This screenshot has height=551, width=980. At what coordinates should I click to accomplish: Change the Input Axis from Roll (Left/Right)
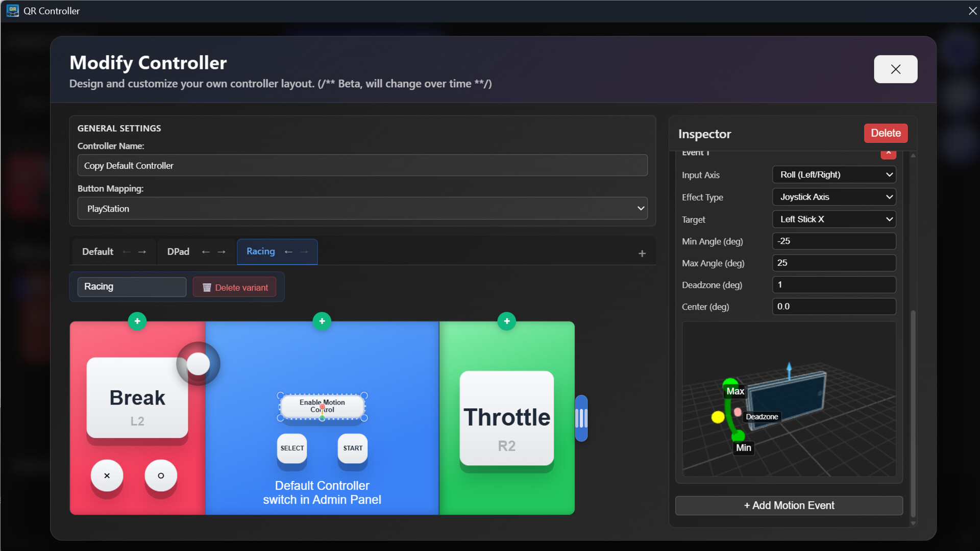click(x=834, y=174)
